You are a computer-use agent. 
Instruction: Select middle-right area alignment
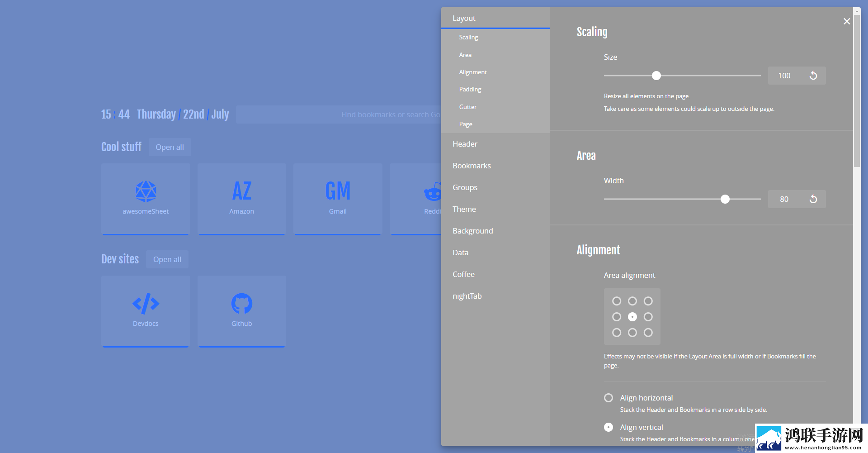coord(648,317)
